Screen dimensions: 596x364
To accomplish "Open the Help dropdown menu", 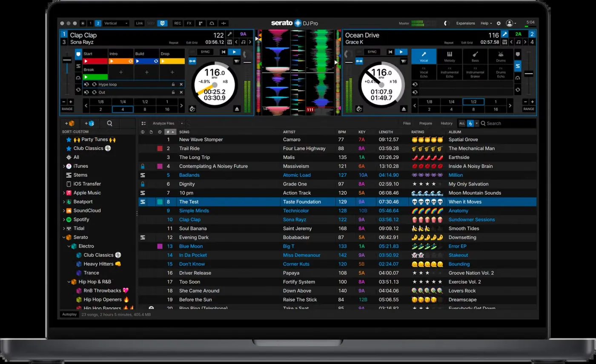I will [486, 23].
